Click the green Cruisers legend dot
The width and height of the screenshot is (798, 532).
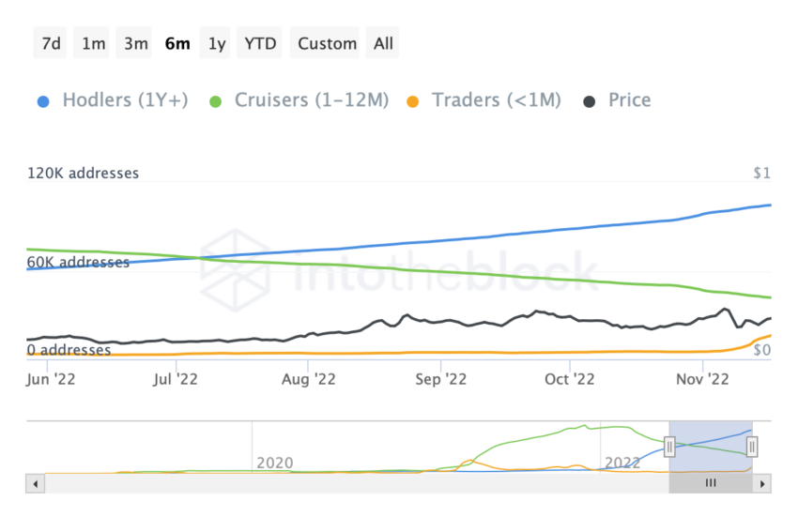216,101
